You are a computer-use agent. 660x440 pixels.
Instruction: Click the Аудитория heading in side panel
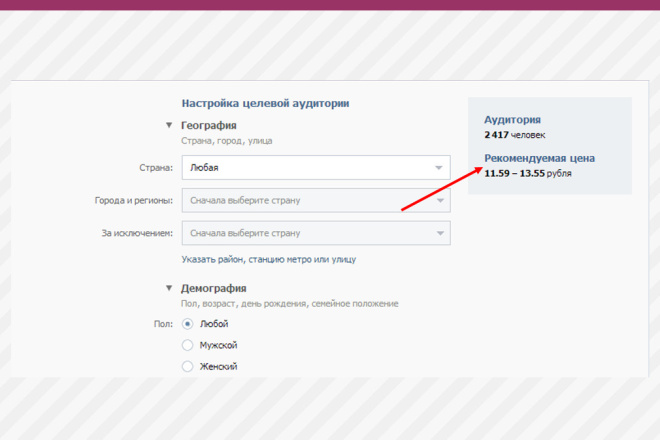[x=512, y=120]
